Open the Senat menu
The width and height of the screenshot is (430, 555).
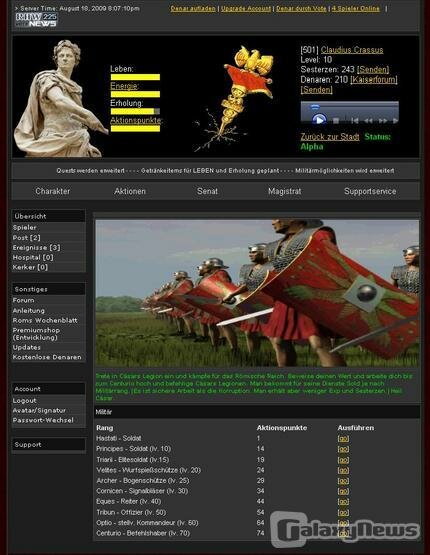[x=207, y=191]
